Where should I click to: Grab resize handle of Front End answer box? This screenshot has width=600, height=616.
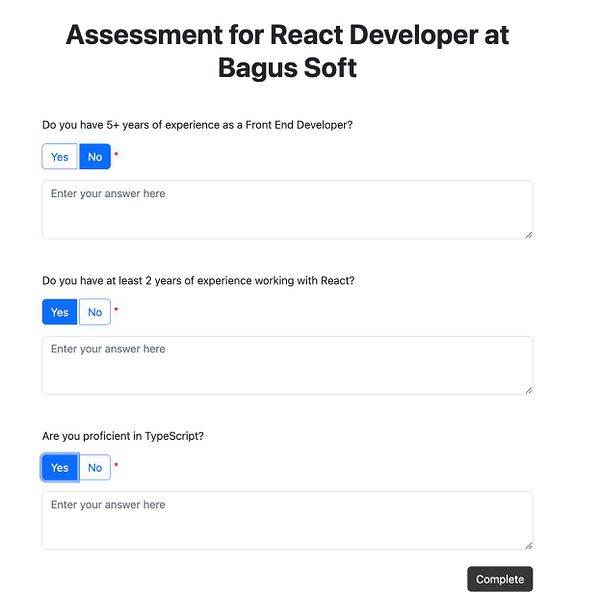(x=529, y=235)
